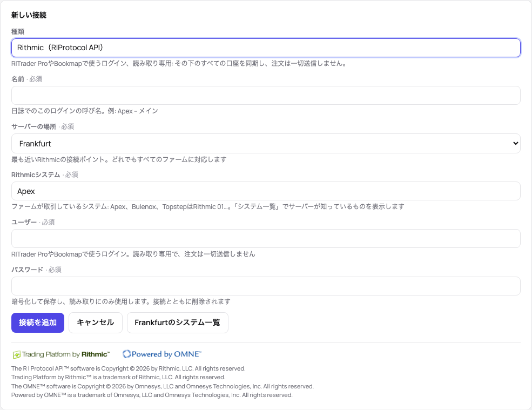Focus the ユーザー input field
Viewport: 532px width, 410px height.
pyautogui.click(x=266, y=239)
